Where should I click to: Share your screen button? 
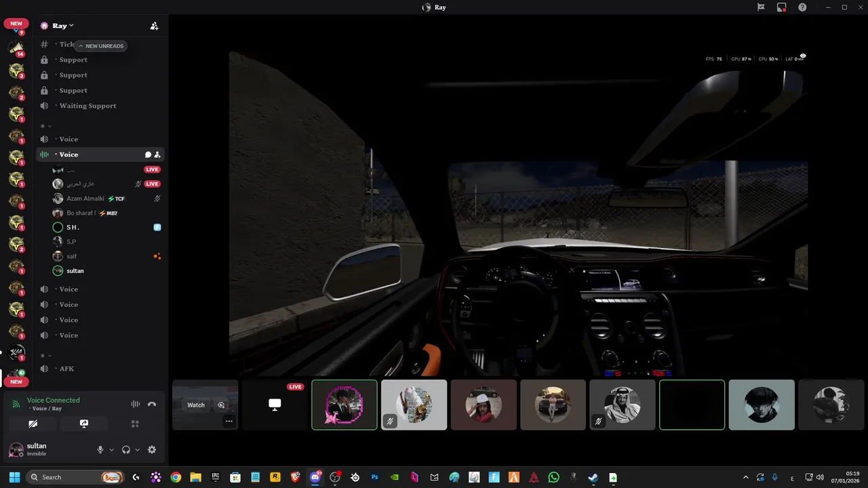pos(83,424)
